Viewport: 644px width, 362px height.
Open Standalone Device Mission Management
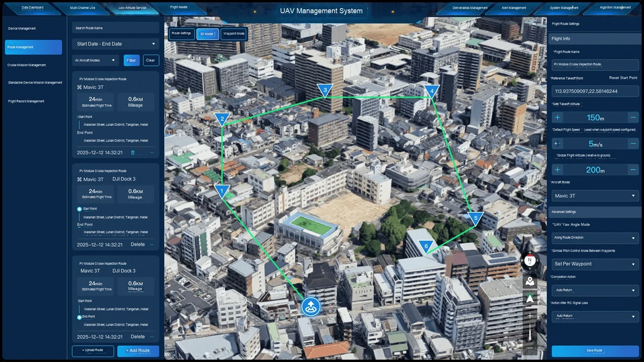(35, 83)
